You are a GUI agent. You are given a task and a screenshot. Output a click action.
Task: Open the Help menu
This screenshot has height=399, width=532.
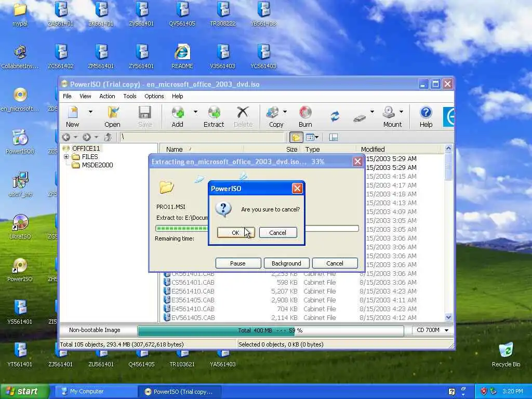click(x=178, y=96)
